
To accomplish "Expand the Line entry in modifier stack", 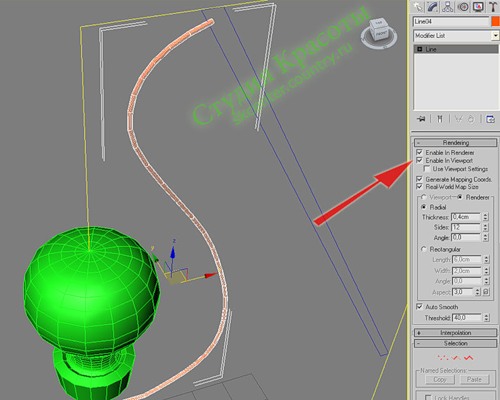I will 420,49.
